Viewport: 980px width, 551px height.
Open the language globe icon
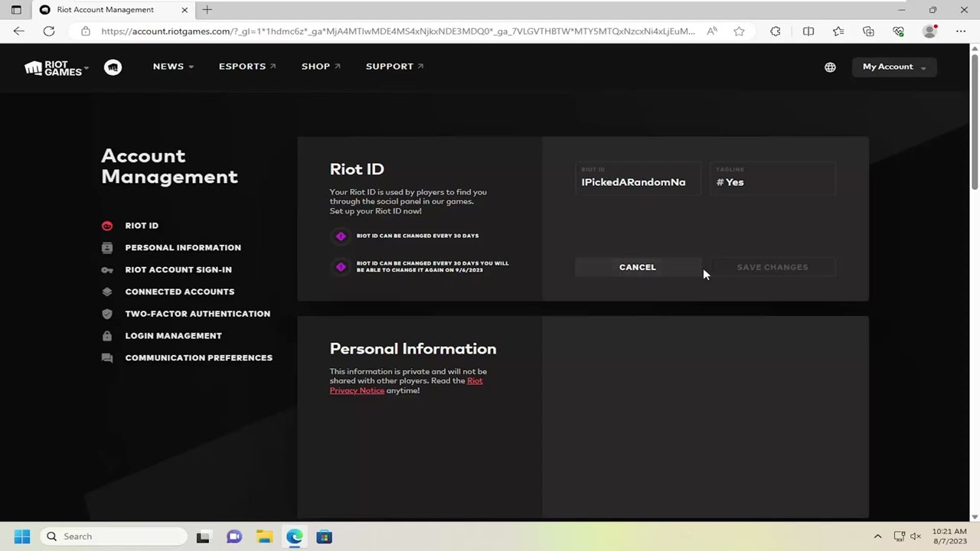click(x=830, y=67)
